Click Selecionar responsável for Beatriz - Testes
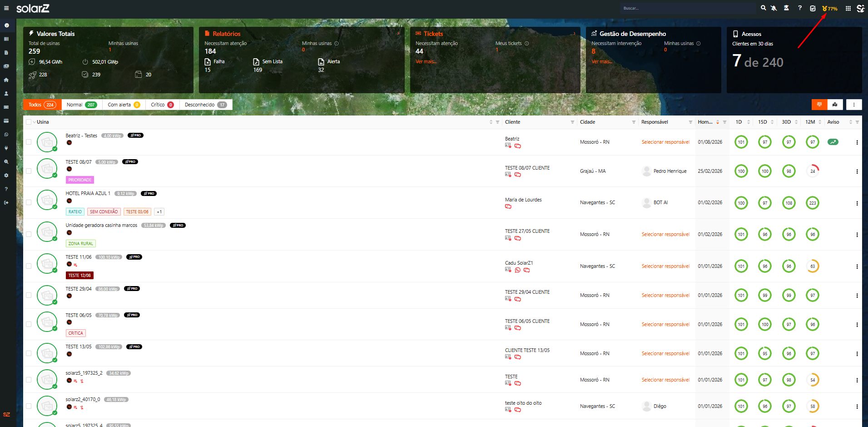This screenshot has height=427, width=868. [x=665, y=142]
